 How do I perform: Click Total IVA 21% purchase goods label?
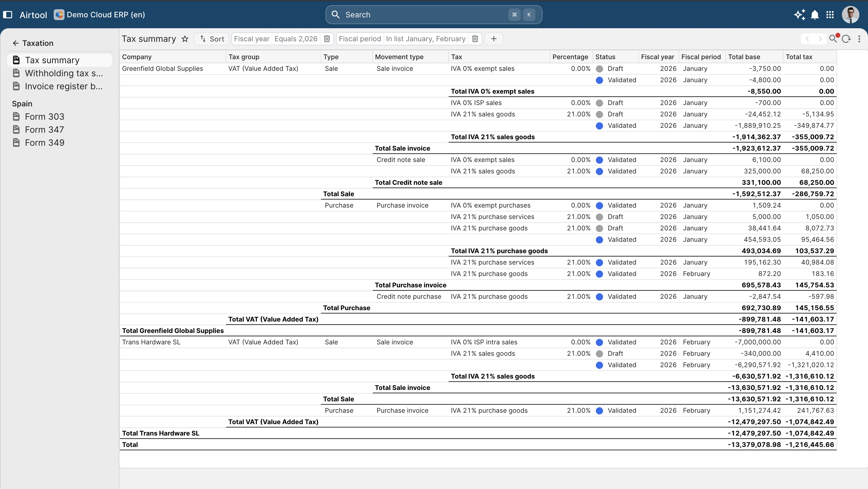[499, 251]
